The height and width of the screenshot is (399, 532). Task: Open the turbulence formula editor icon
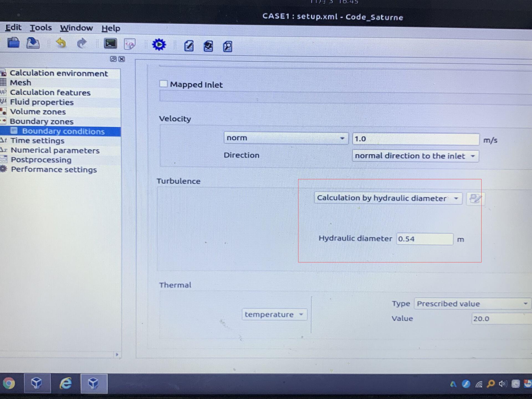point(475,198)
